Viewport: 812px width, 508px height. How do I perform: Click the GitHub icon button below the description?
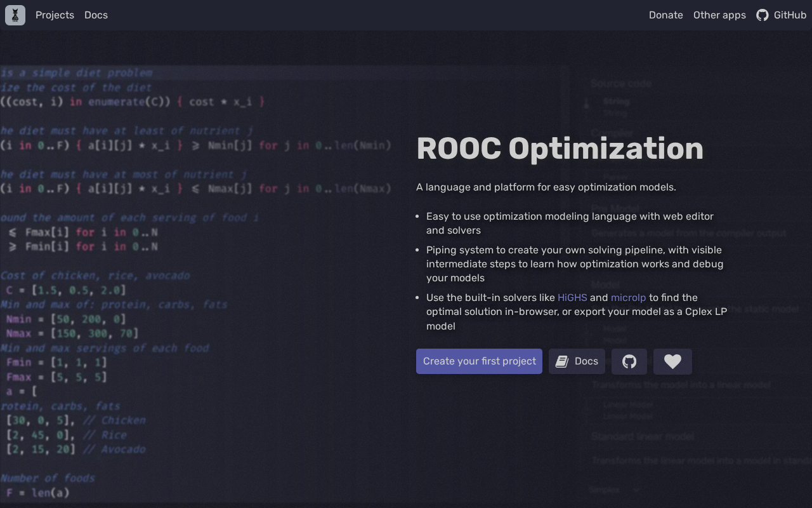tap(629, 361)
